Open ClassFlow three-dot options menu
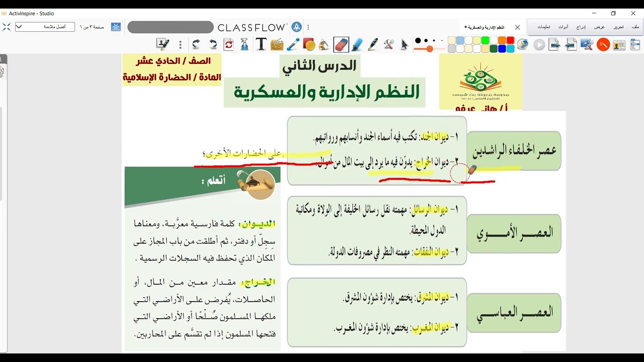Viewport: 644px width, 362px height. pyautogui.click(x=308, y=27)
